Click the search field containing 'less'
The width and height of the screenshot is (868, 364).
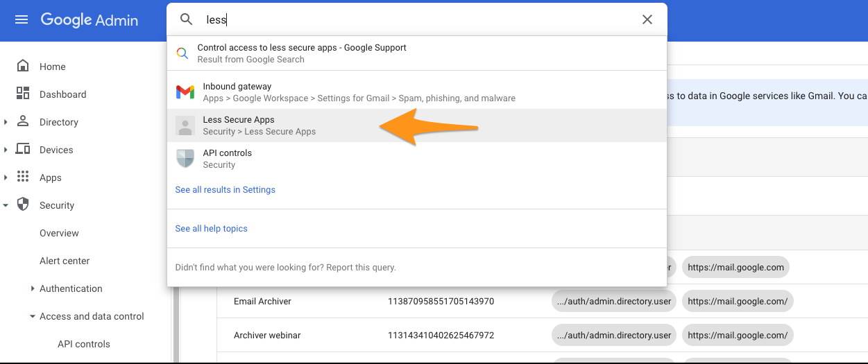coord(416,19)
